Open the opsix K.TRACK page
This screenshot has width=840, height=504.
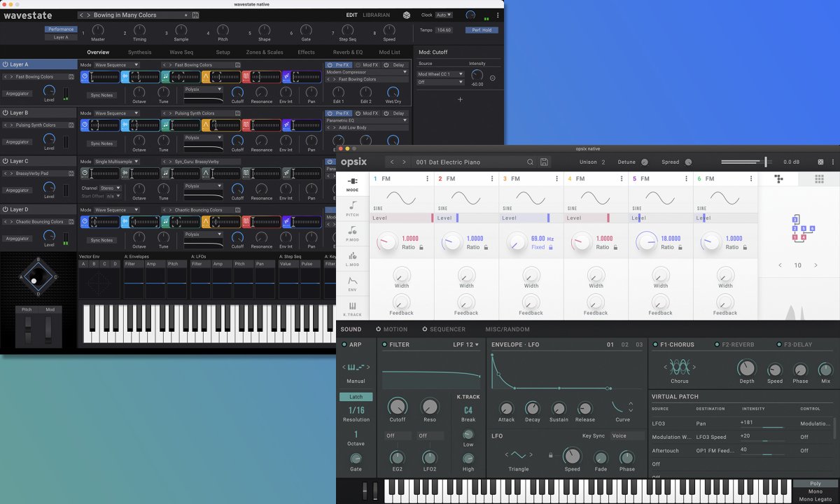click(352, 309)
